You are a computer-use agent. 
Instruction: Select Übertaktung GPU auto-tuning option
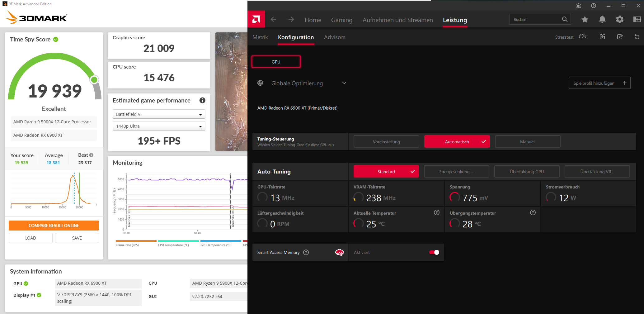click(527, 172)
